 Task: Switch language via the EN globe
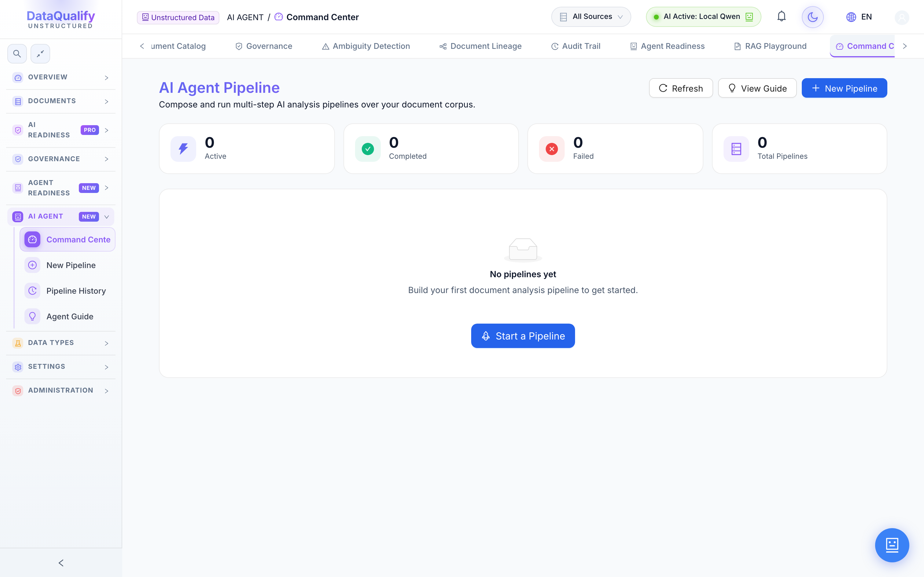point(859,17)
